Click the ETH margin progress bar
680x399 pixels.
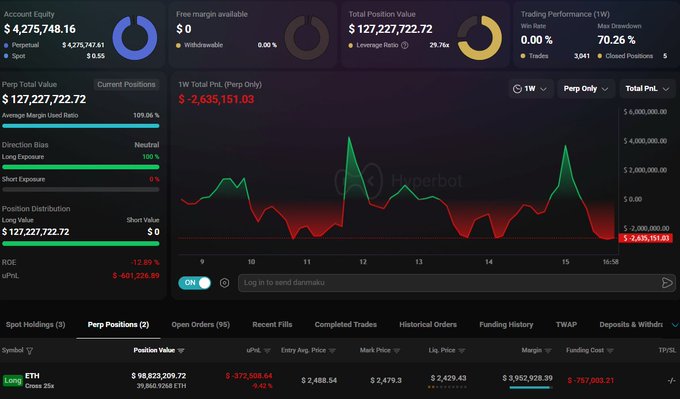click(531, 387)
